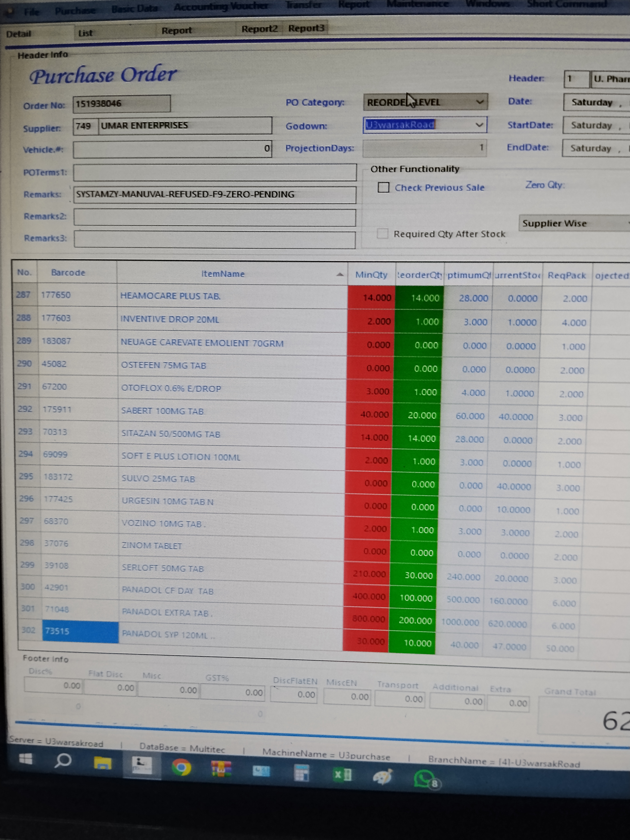Click the Windows Start button

pyautogui.click(x=26, y=759)
